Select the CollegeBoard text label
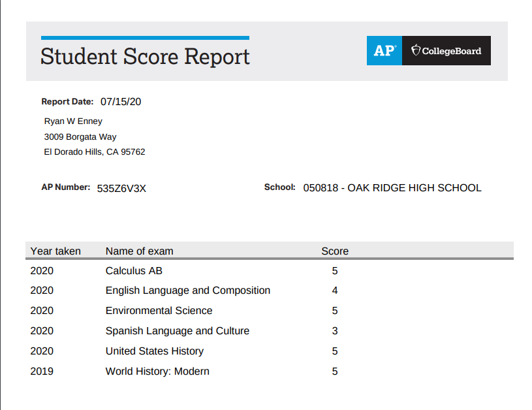 [x=450, y=50]
